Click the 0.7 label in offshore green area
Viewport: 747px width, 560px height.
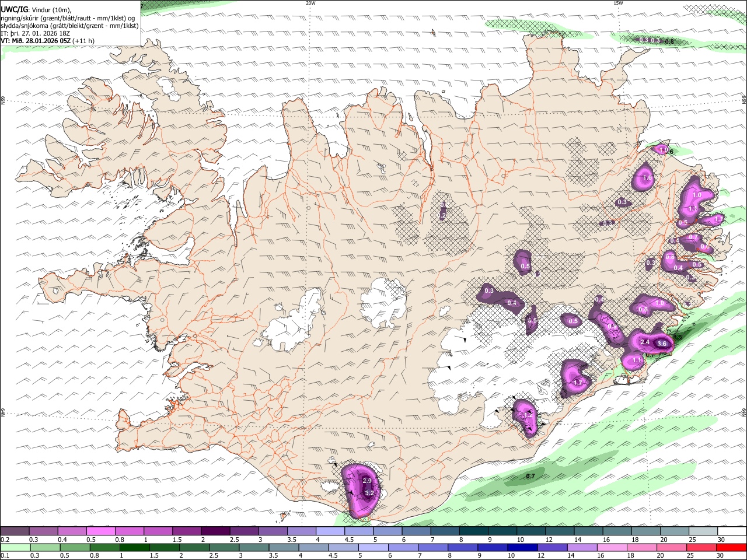[x=530, y=477]
